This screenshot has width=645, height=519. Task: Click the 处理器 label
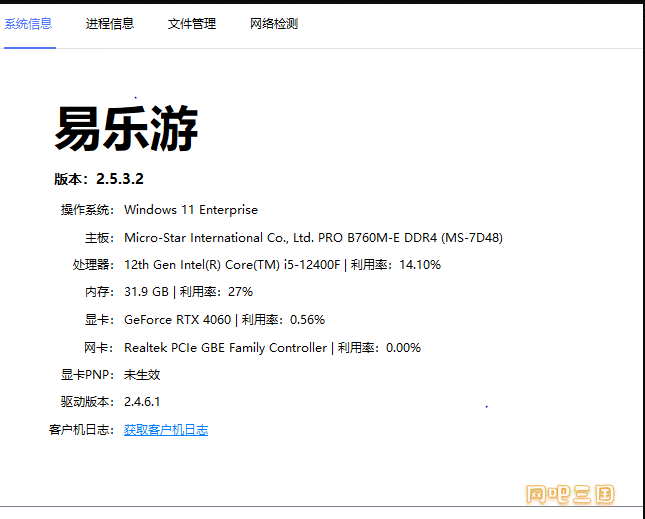click(93, 264)
